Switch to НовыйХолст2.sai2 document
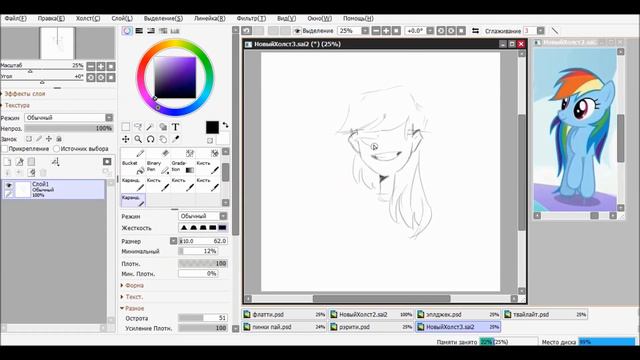Screen dimensions: 640x360 point(371,314)
